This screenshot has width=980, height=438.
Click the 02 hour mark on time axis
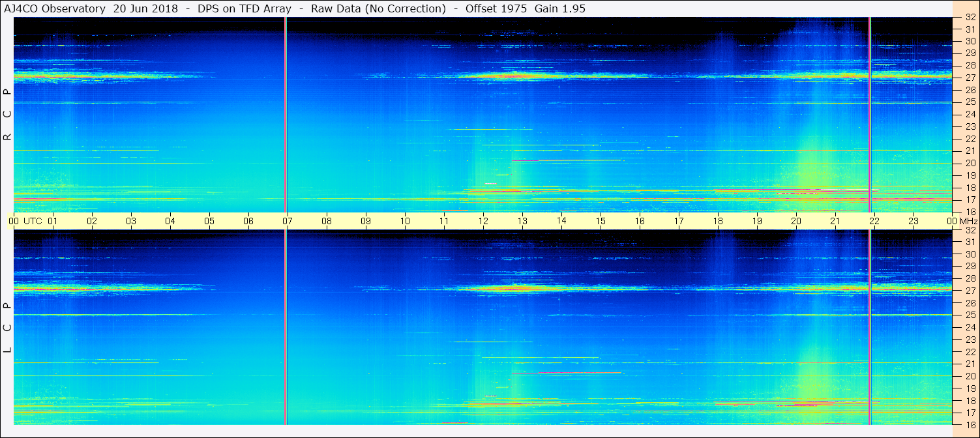[92, 221]
